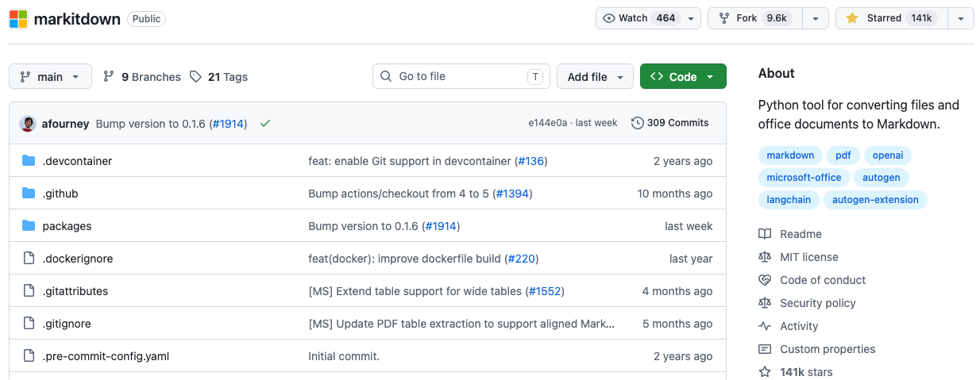Open the star lists dropdown arrow
Viewport: 980px width, 380px height.
point(961,18)
